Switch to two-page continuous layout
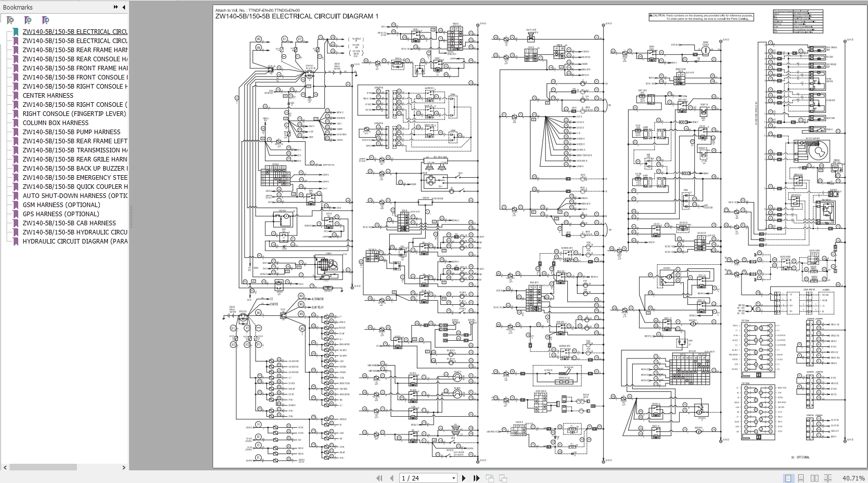 (x=828, y=478)
